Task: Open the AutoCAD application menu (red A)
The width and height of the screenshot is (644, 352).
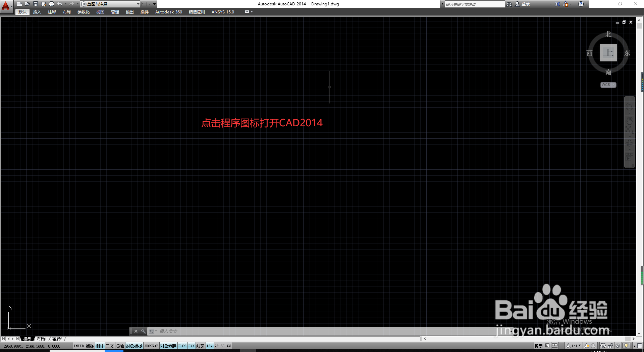Action: pos(6,6)
